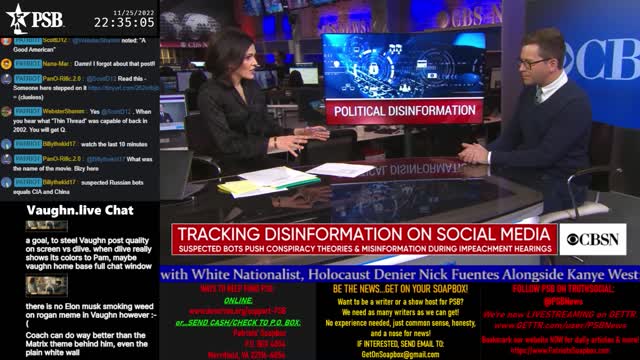Click the @ScottD12 mention in WebsterShamm's message
The height and width of the screenshot is (360, 640).
(x=116, y=112)
